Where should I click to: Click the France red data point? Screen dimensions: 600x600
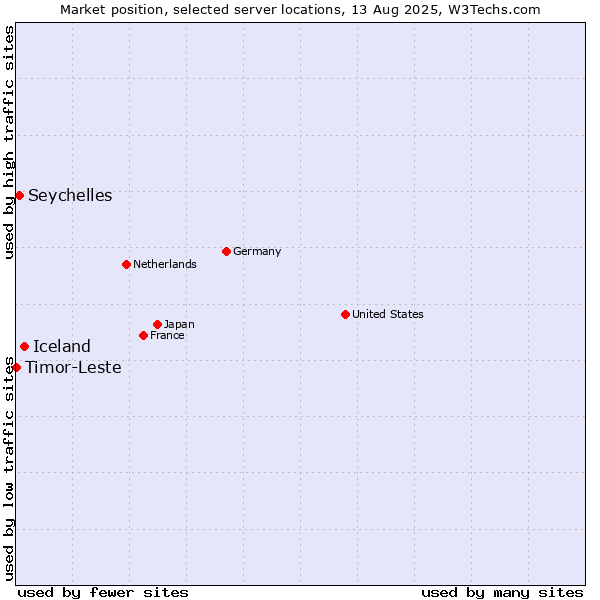pos(143,336)
